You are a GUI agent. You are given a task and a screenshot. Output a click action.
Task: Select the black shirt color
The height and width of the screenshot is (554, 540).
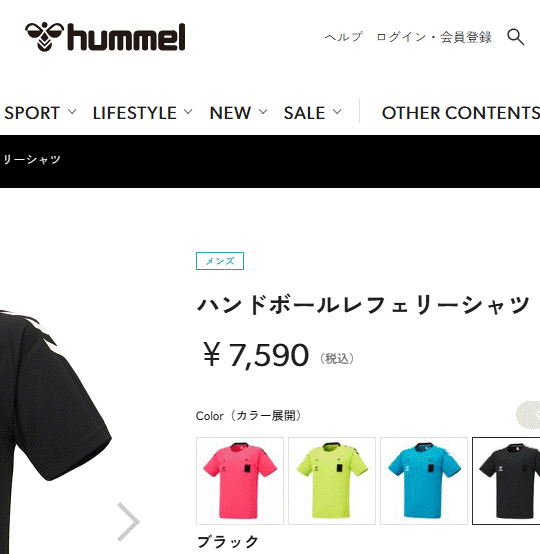coord(506,481)
